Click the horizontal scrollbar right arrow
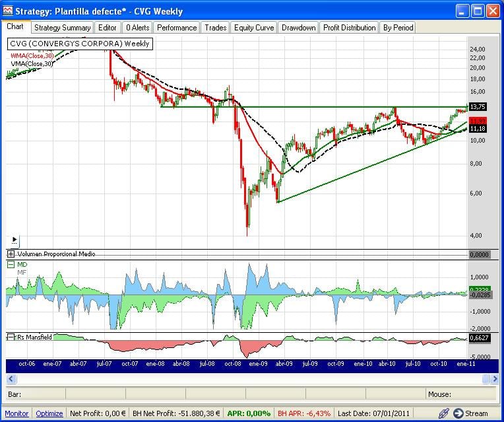The image size is (504, 422). [493, 378]
